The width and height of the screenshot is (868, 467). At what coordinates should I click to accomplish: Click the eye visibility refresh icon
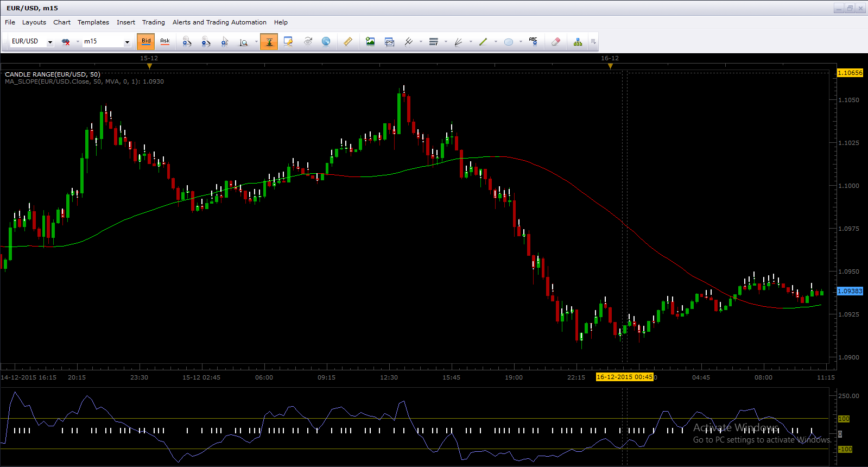click(x=308, y=42)
